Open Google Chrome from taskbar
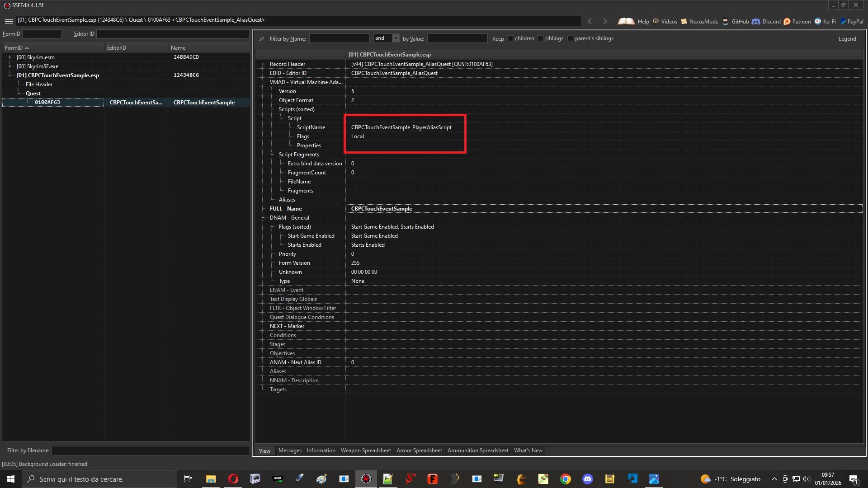Screen dimensions: 868x488 click(566, 479)
